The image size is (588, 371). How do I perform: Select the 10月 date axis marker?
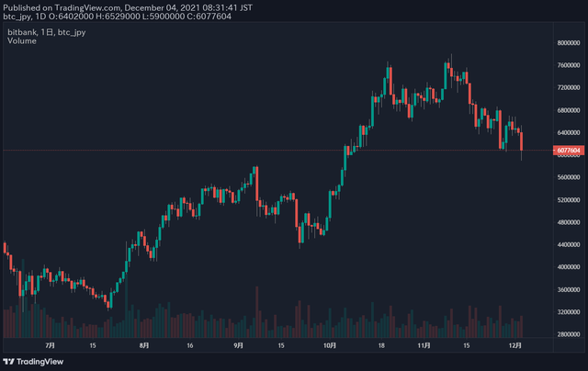click(x=330, y=345)
